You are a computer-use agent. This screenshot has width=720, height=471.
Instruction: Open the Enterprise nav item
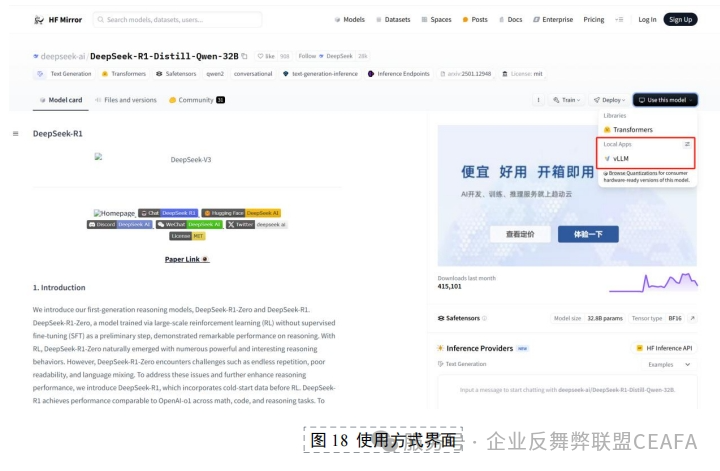[x=553, y=20]
